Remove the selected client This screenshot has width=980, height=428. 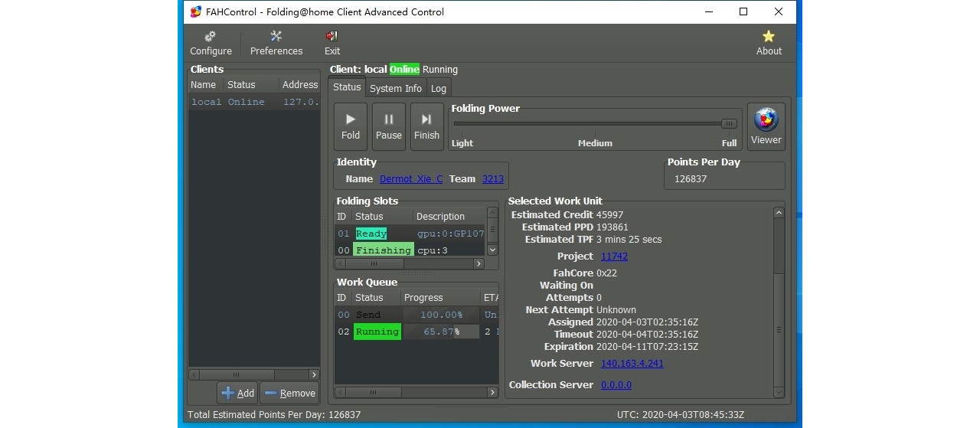(289, 393)
